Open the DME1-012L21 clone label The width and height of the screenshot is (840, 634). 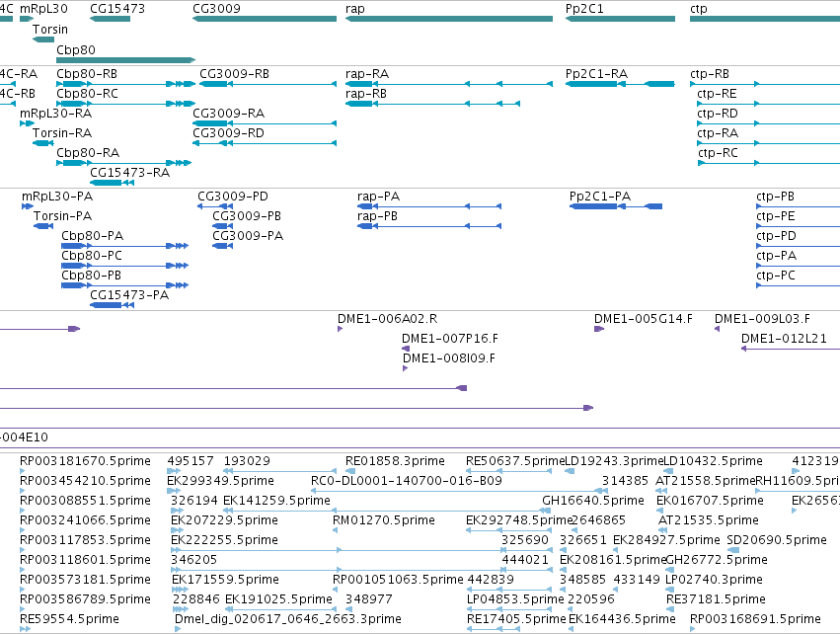click(785, 338)
